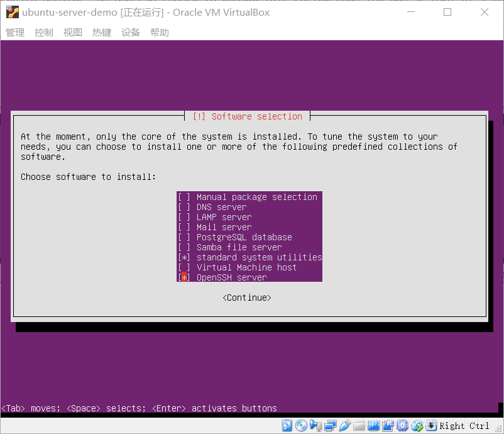
Task: Click the hard disk activity icon
Action: tap(287, 425)
